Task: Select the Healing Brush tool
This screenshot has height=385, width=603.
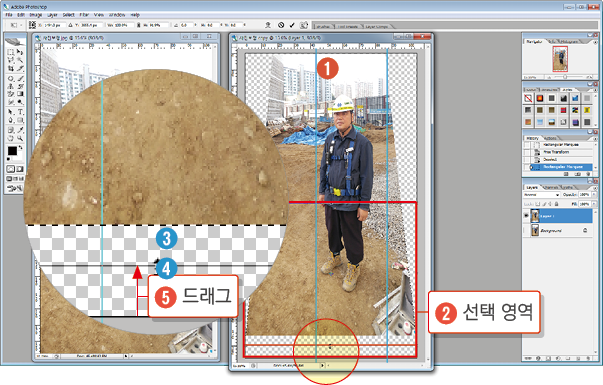Action: [x=10, y=78]
